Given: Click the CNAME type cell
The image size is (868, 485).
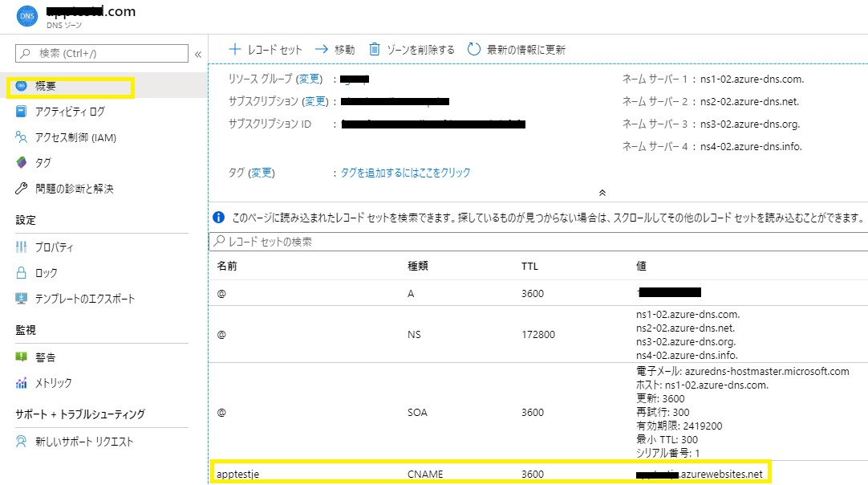Looking at the screenshot, I should point(425,475).
